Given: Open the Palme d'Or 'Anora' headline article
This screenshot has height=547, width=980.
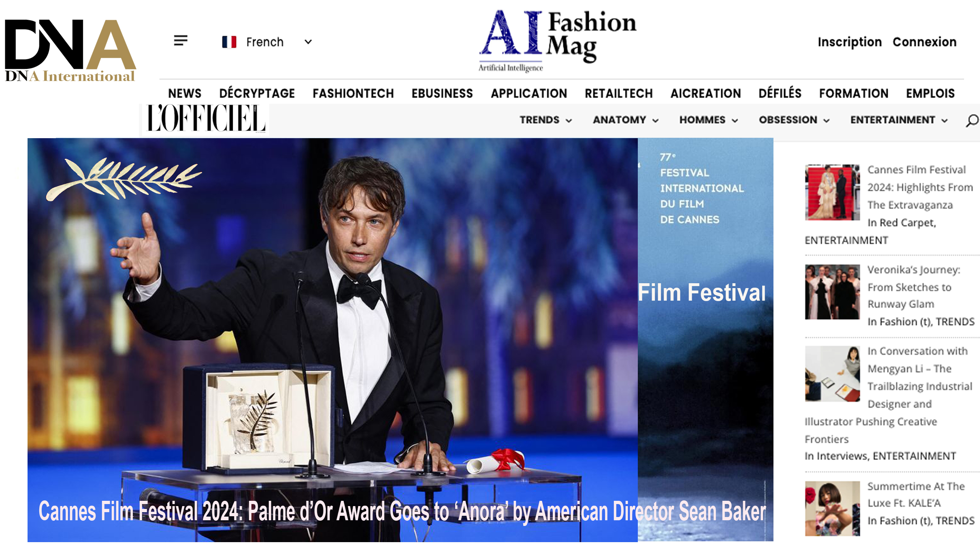Looking at the screenshot, I should tap(402, 511).
